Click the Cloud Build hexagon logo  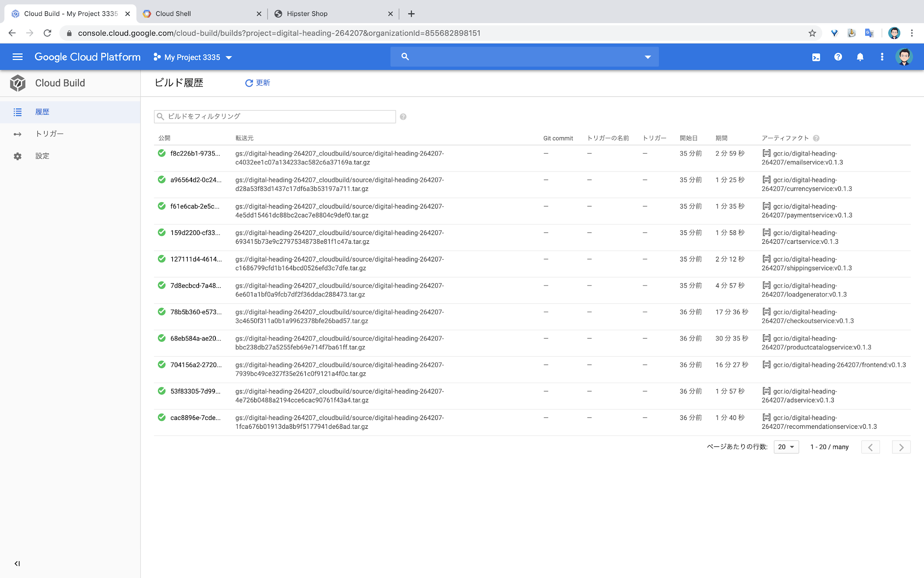tap(18, 83)
